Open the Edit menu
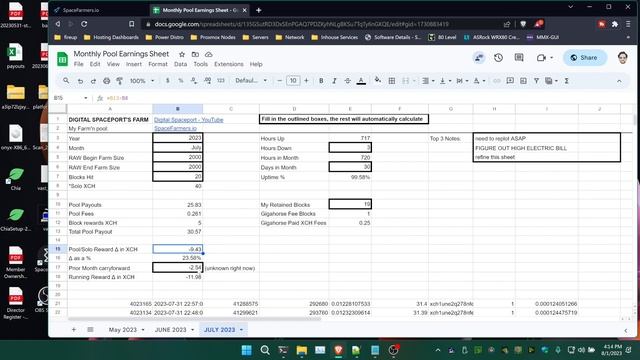The image size is (640, 360). tap(95, 64)
